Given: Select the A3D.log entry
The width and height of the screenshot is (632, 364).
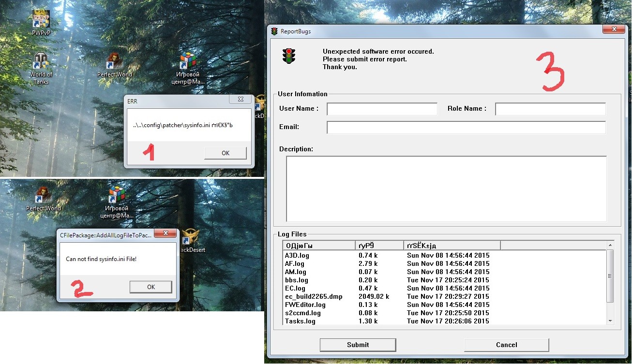Looking at the screenshot, I should click(295, 255).
